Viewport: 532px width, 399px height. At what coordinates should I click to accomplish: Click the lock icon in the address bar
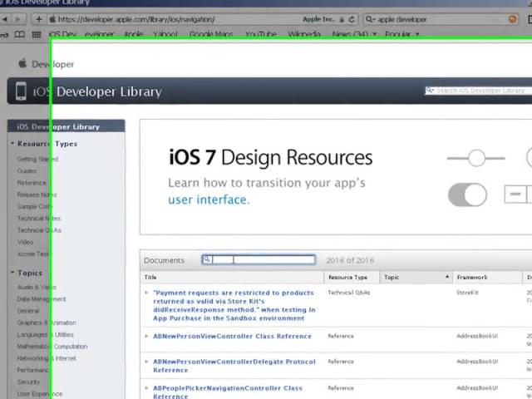(342, 20)
